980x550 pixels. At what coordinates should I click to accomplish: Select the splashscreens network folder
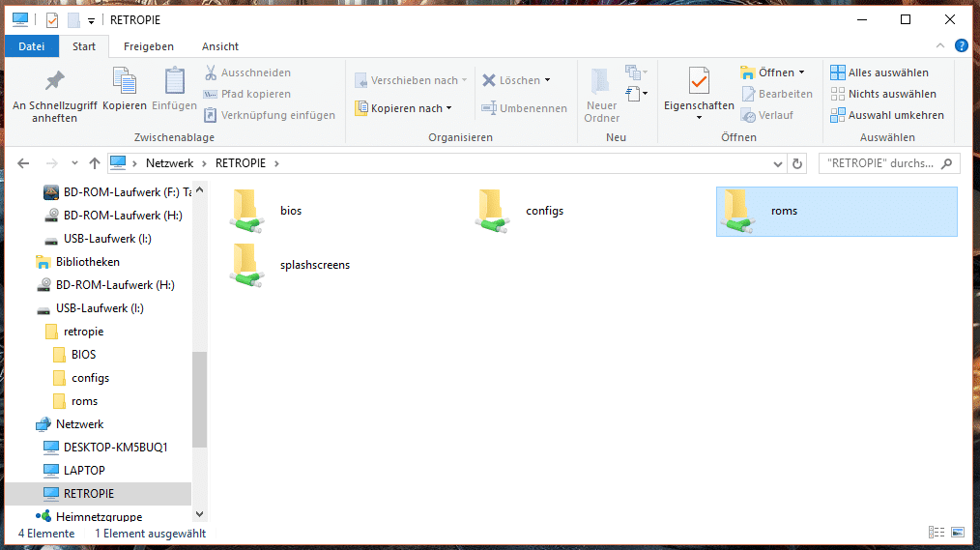[291, 265]
